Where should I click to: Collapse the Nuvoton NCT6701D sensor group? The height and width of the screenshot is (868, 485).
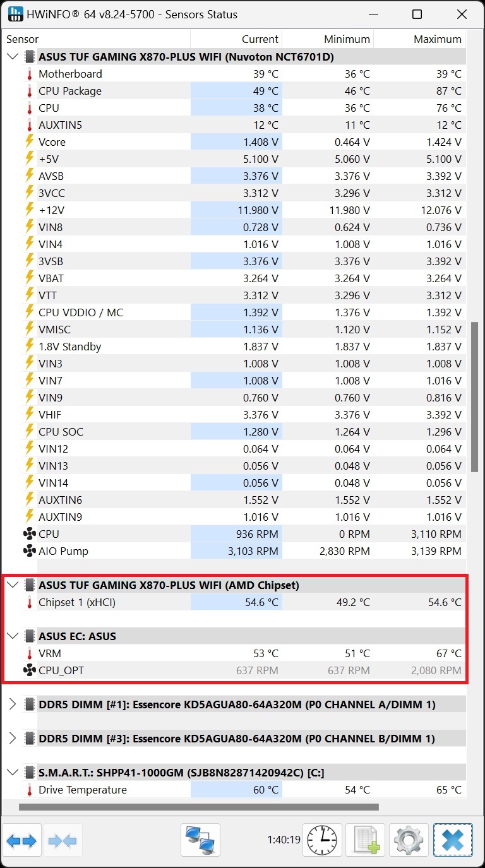[12, 57]
